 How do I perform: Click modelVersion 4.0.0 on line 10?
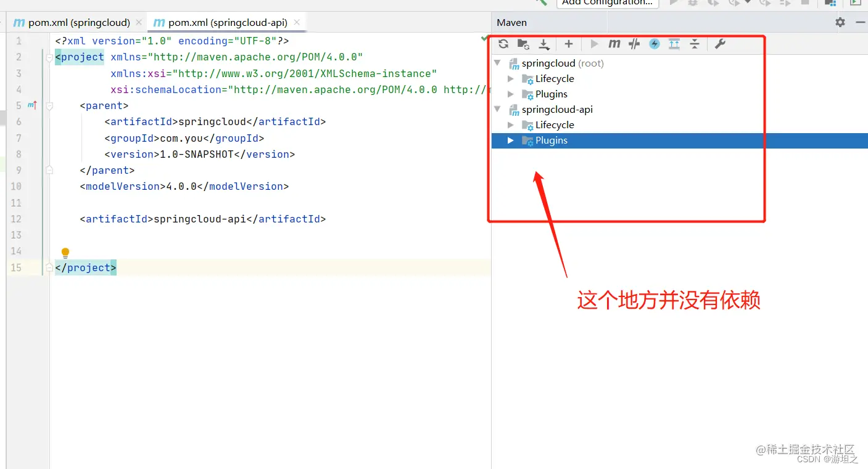(x=184, y=186)
